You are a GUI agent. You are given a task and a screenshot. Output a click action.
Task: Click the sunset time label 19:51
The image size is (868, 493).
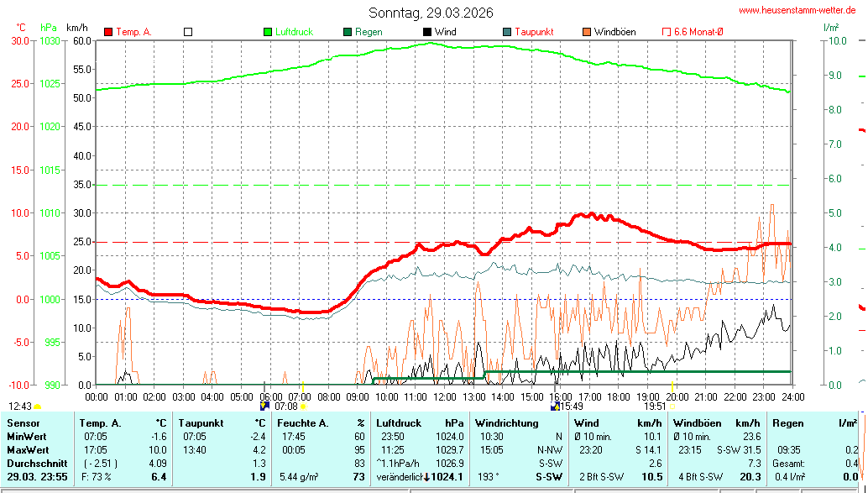pos(655,406)
